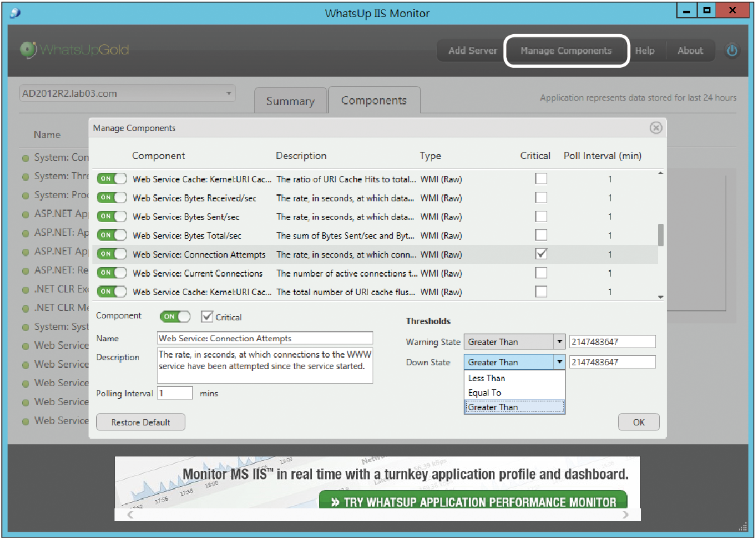
Task: Click the Add Server button
Action: (x=473, y=50)
